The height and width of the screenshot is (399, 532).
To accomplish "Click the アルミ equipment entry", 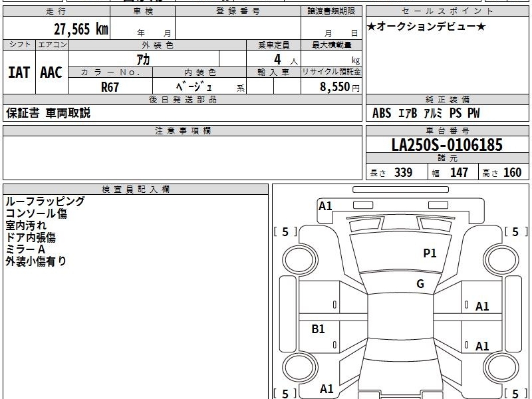I will 434,113.
